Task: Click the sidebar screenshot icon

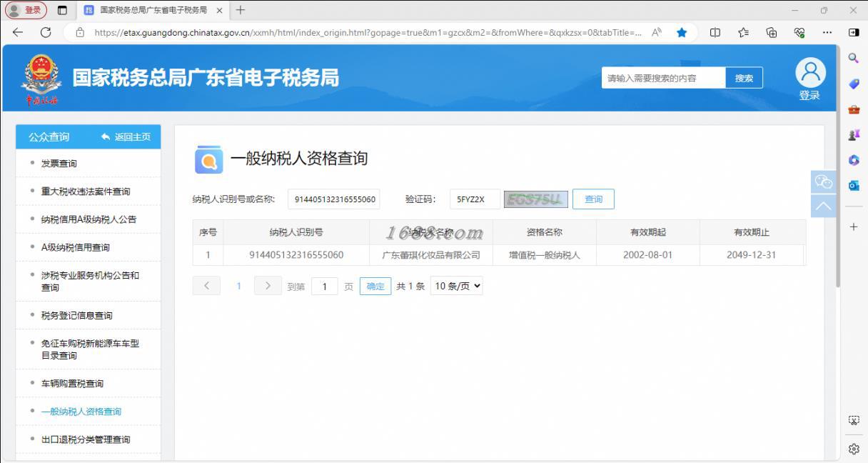Action: click(854, 421)
